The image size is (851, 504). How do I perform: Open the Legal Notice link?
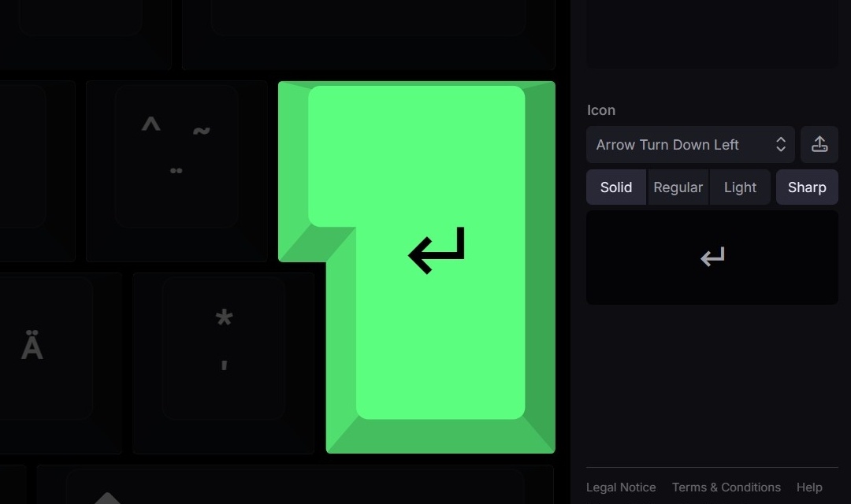click(x=621, y=487)
